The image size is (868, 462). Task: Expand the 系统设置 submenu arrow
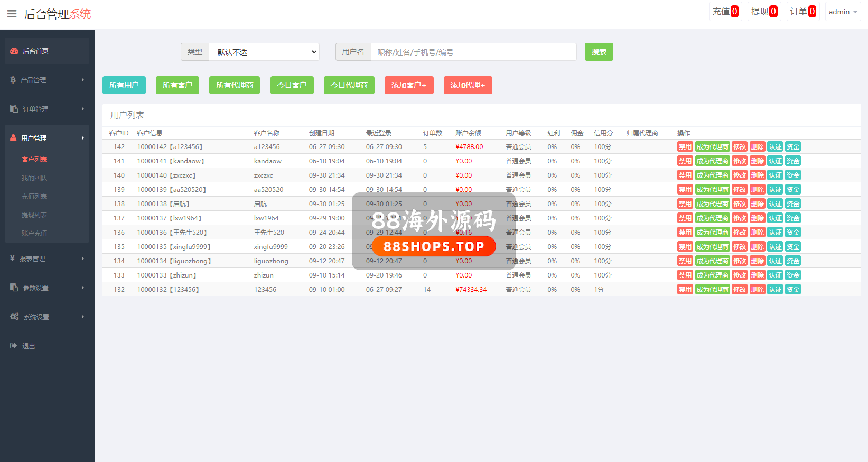(x=83, y=317)
